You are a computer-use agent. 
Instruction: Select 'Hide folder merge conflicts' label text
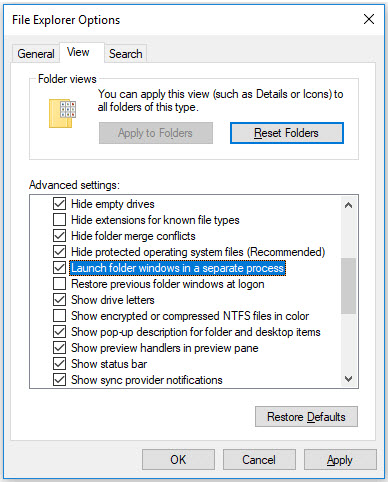133,236
